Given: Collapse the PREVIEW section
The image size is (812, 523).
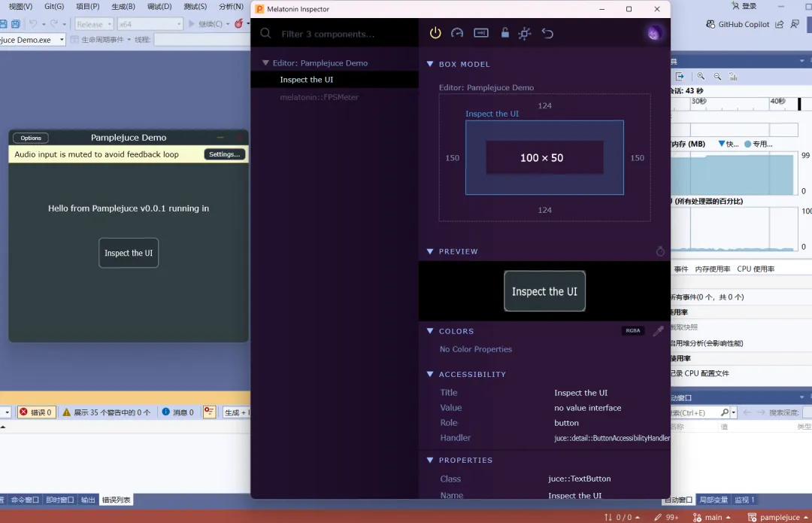Looking at the screenshot, I should coord(430,251).
